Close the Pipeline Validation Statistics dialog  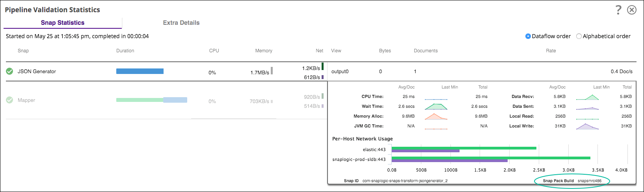pyautogui.click(x=632, y=10)
